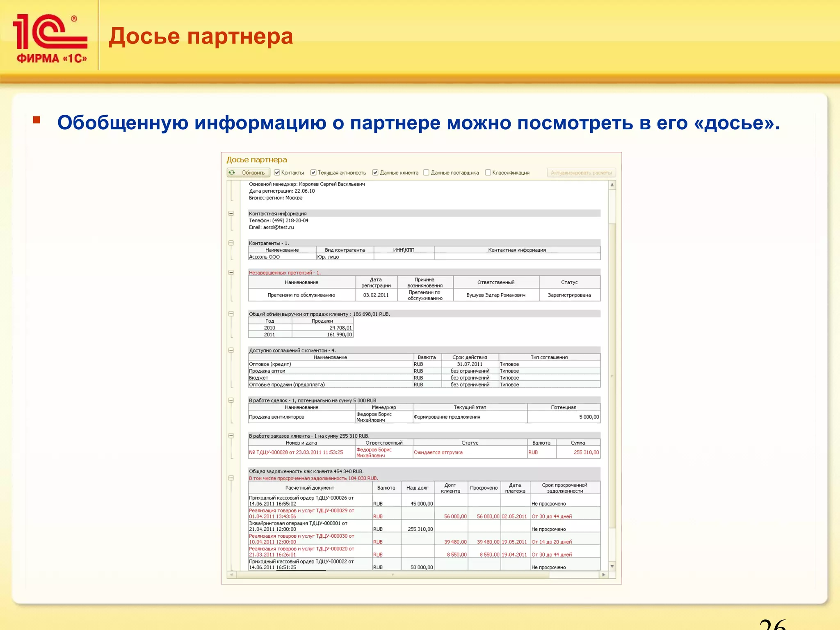This screenshot has height=630, width=840.
Task: Click the Формирование предложения stage cell
Action: tap(470, 417)
